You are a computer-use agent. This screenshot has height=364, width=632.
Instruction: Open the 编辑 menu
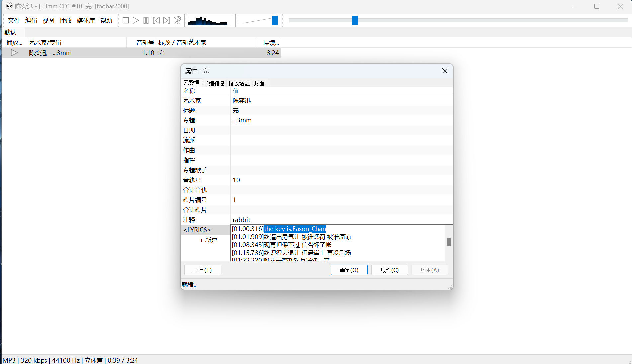pos(31,20)
